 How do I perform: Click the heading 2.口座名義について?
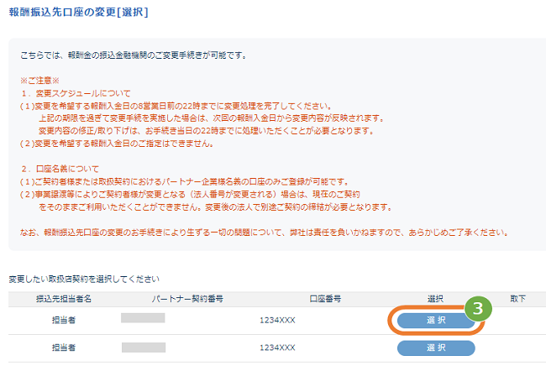[x=60, y=169]
